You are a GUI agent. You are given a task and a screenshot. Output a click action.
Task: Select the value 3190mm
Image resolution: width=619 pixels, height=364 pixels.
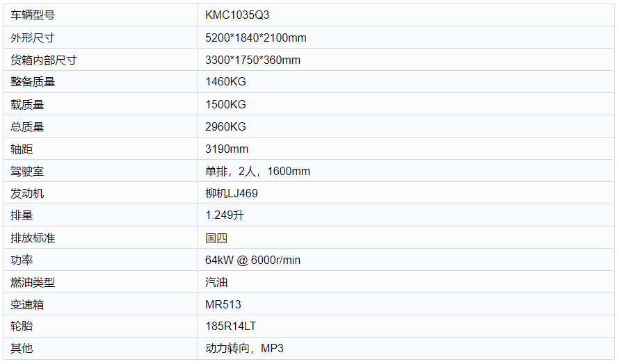click(227, 149)
